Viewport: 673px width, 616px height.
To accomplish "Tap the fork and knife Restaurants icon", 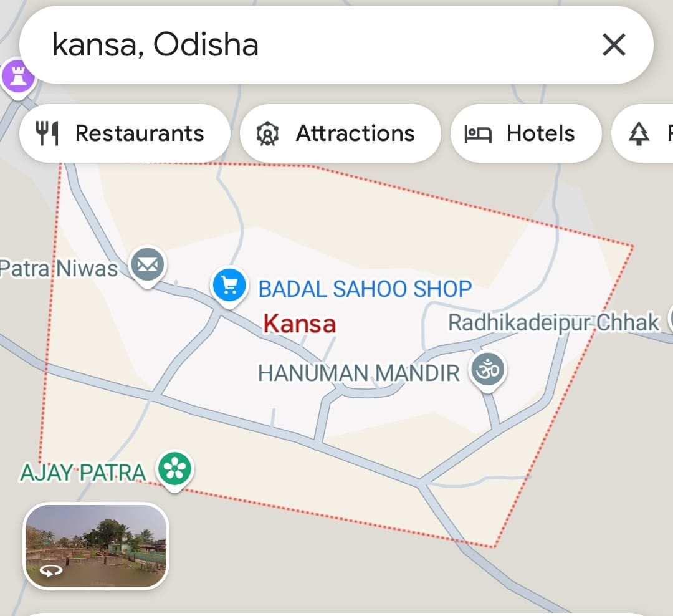I will 47,133.
